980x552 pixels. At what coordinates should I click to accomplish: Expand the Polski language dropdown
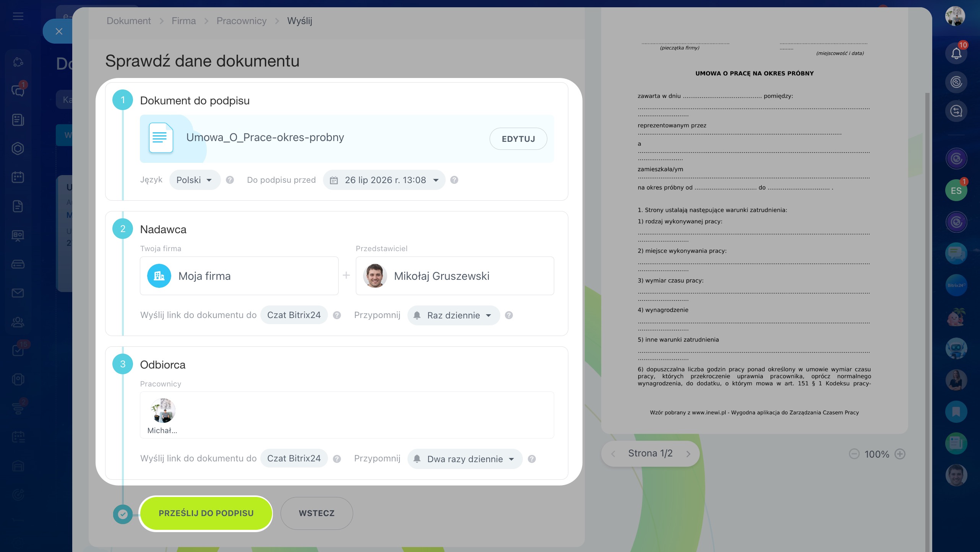click(x=195, y=180)
